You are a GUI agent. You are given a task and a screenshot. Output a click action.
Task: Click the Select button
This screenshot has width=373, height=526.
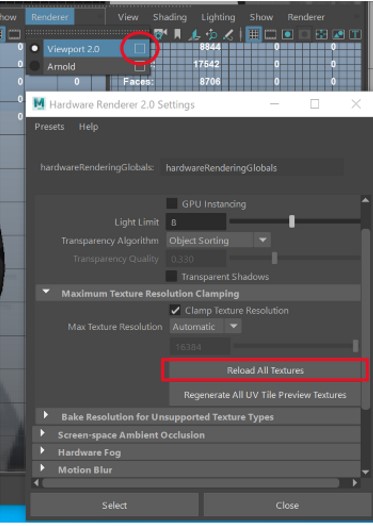click(x=114, y=505)
